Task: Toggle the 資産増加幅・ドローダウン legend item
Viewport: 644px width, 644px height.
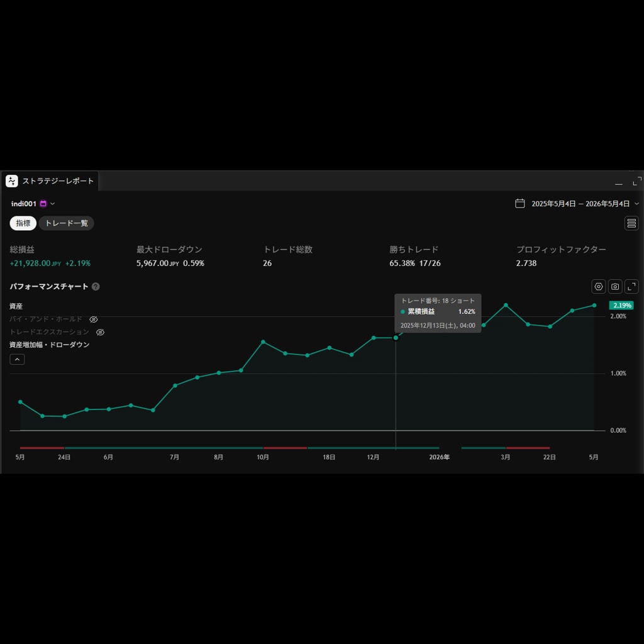Action: coord(49,345)
